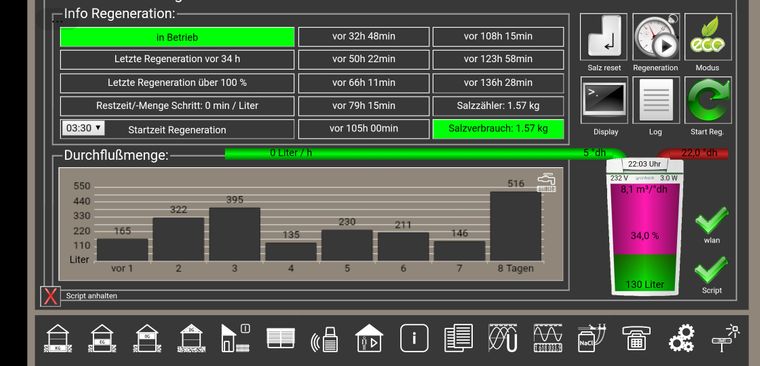
Task: Open the info icon in bottom bar
Action: tap(414, 338)
